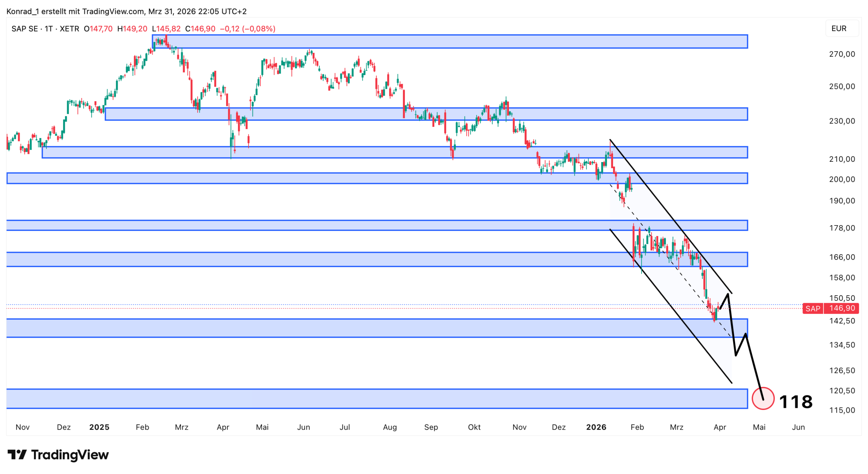Viewport: 868px width, 474px height.
Task: Click the XETR exchange label
Action: (69, 29)
